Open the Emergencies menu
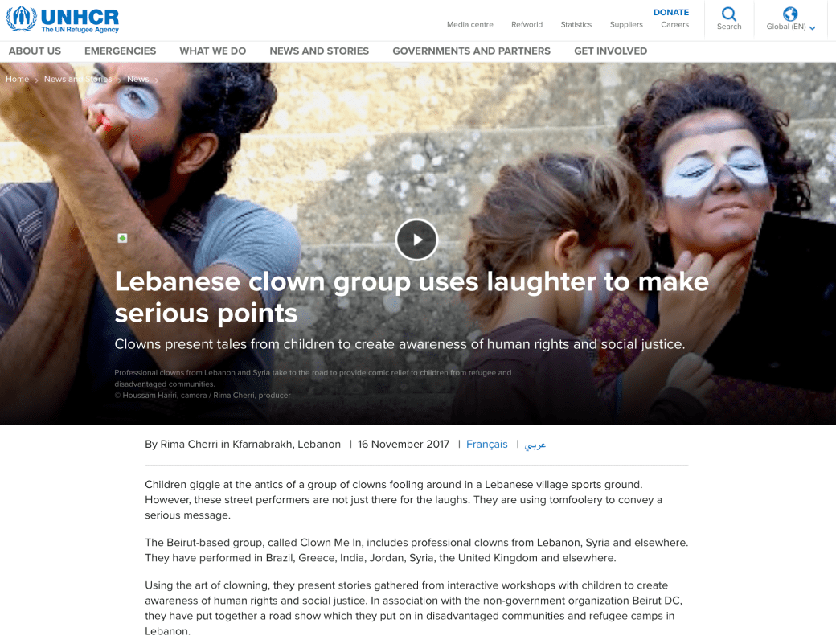Image resolution: width=836 pixels, height=644 pixels. click(x=120, y=51)
